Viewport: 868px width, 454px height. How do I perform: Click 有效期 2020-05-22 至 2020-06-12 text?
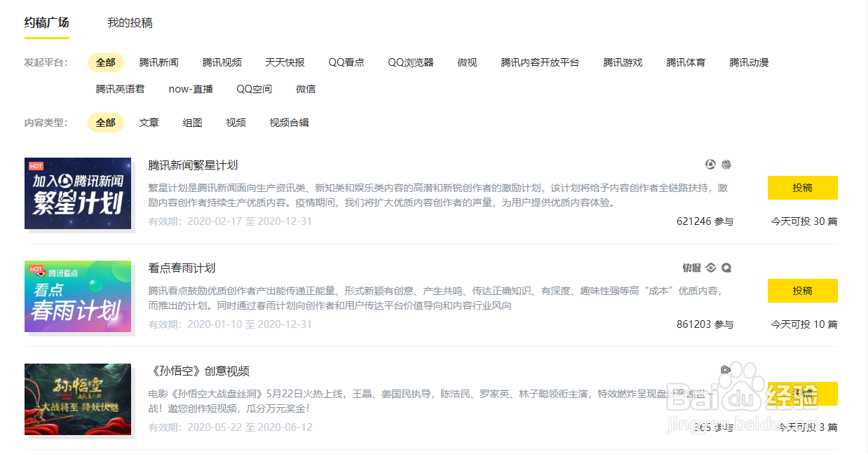click(230, 427)
